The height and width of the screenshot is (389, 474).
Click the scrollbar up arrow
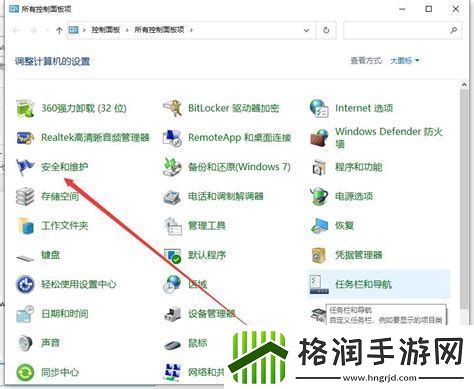(464, 85)
